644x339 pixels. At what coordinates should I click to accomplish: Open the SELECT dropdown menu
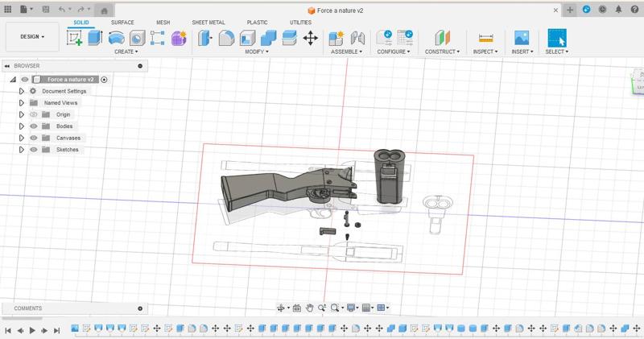[x=557, y=52]
